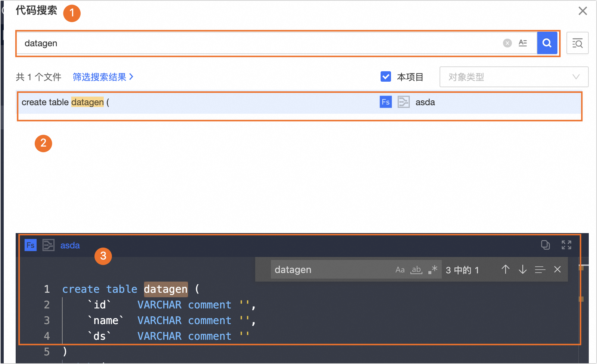Click highlighted datagen in code line 1
Viewport: 597px width, 364px height.
click(x=166, y=289)
